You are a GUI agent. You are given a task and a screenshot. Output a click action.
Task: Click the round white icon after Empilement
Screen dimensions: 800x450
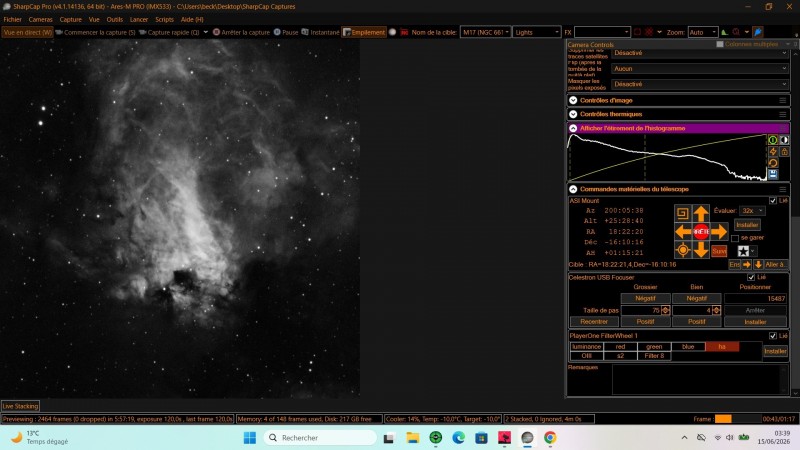coord(392,32)
